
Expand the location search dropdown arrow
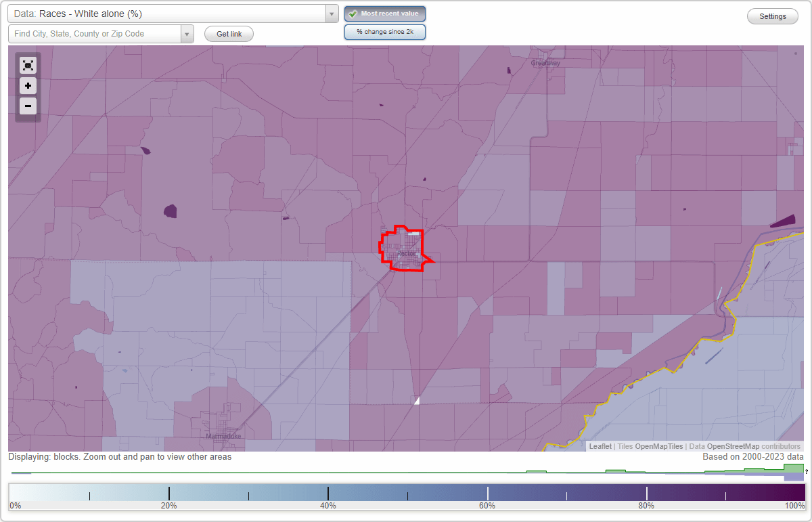(187, 33)
